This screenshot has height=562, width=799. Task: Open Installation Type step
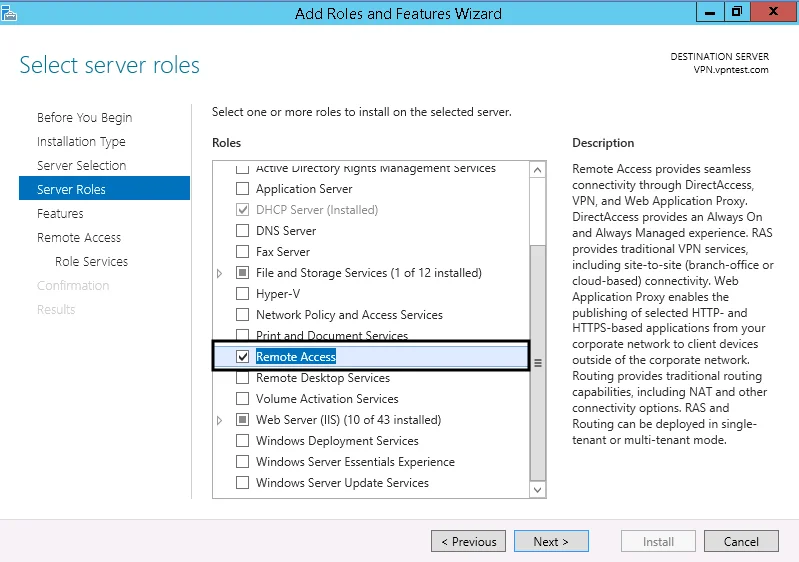(81, 142)
